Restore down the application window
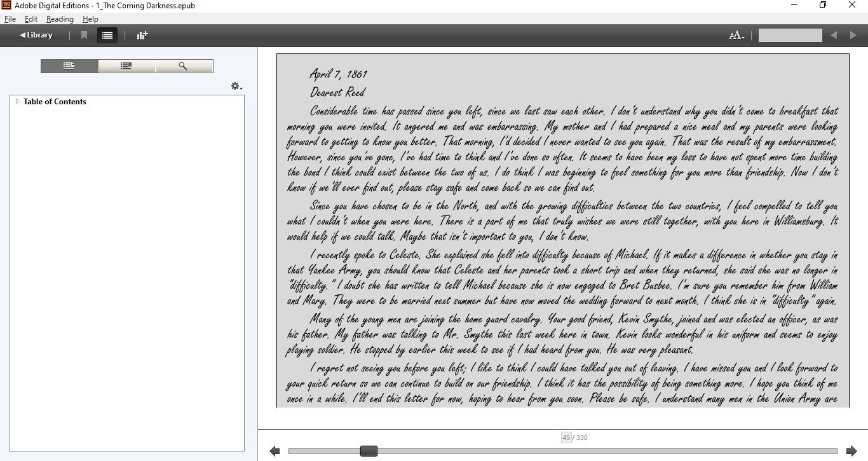This screenshot has width=868, height=461. point(823,6)
